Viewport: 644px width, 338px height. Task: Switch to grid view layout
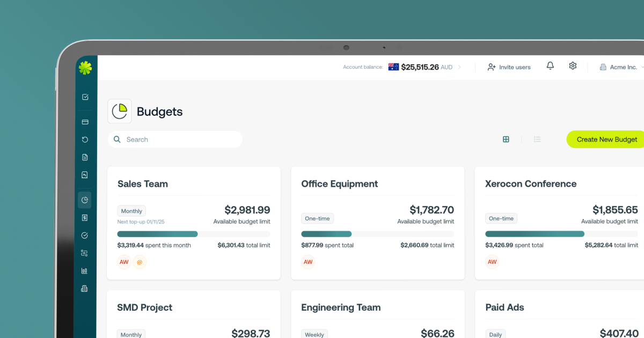[x=506, y=139]
